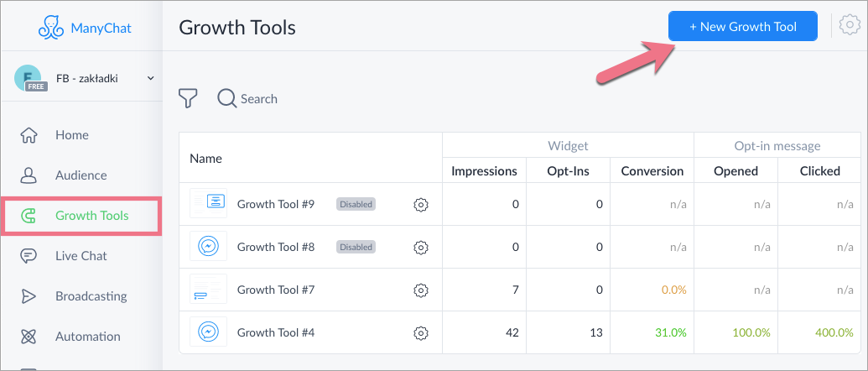Open Audience in the sidebar
The image size is (868, 371).
81,175
